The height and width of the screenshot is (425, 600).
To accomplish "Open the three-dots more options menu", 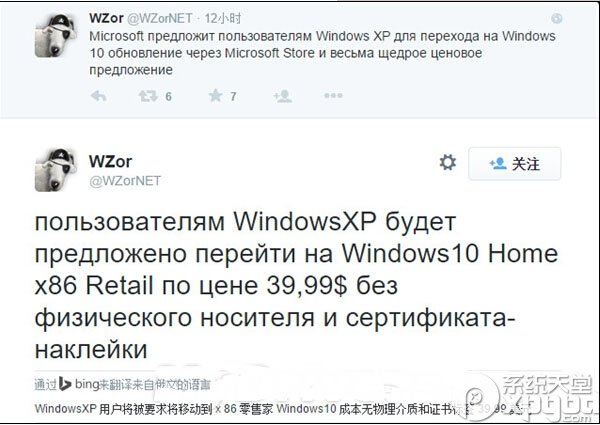I will pyautogui.click(x=333, y=95).
